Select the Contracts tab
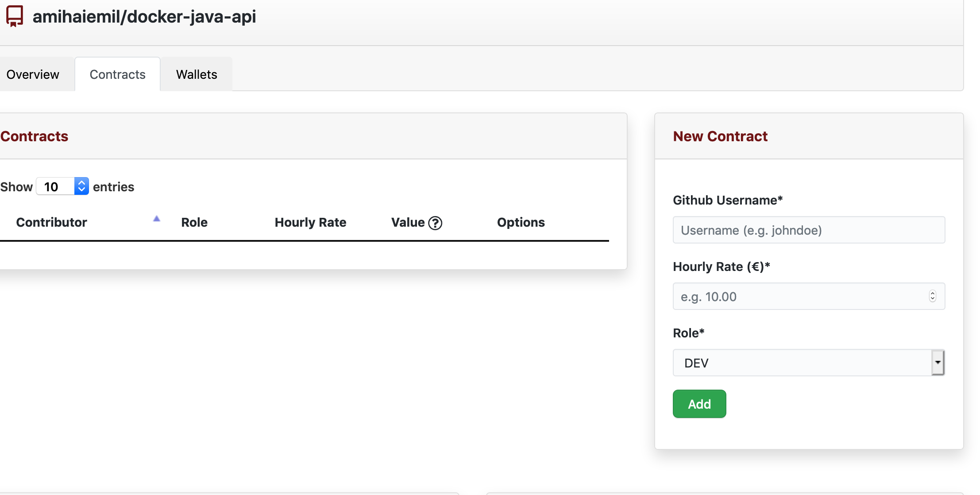Image resolution: width=980 pixels, height=495 pixels. (x=117, y=74)
